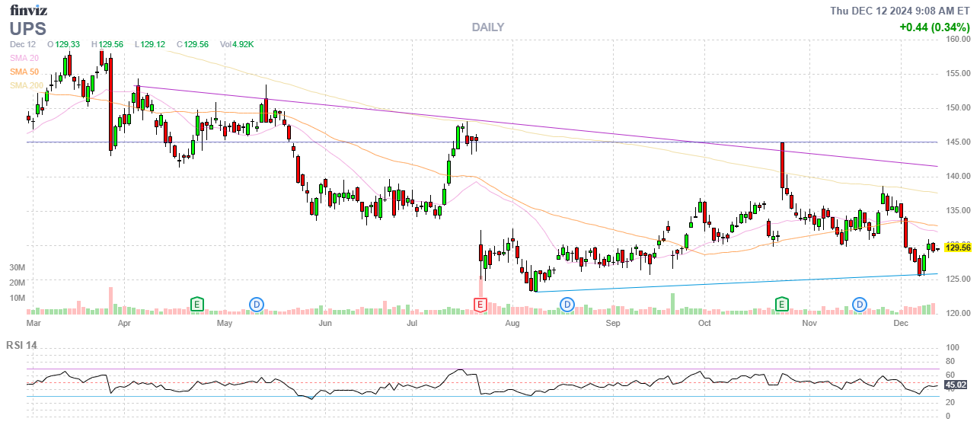Click the 150.00 price axis label
Viewport: 980px width, 428px height.
[956, 108]
